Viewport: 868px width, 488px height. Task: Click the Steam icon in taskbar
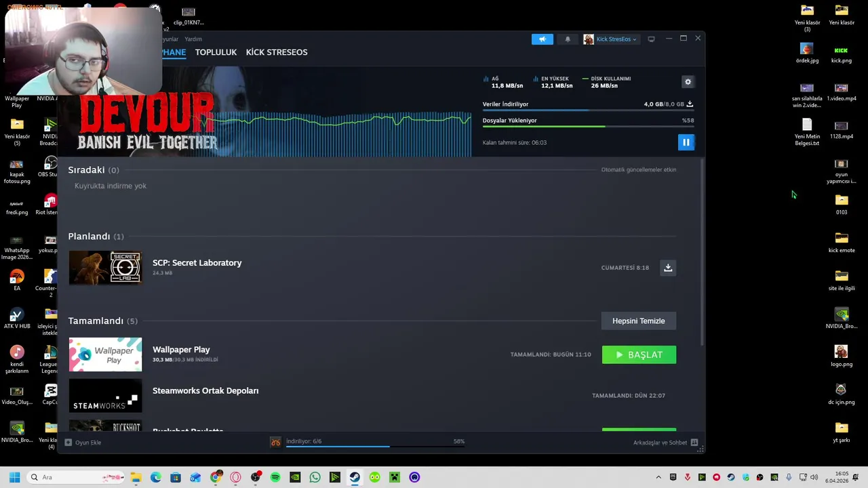[355, 477]
